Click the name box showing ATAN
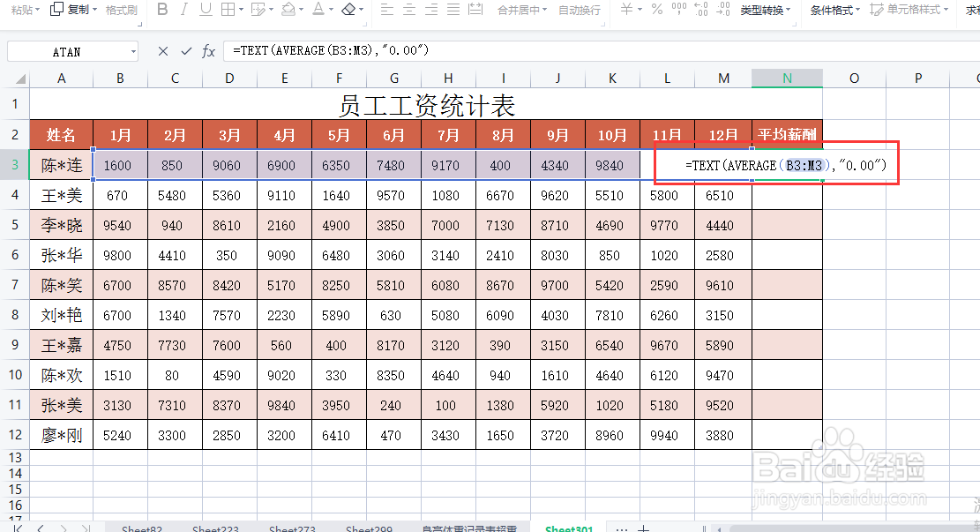 click(x=66, y=52)
